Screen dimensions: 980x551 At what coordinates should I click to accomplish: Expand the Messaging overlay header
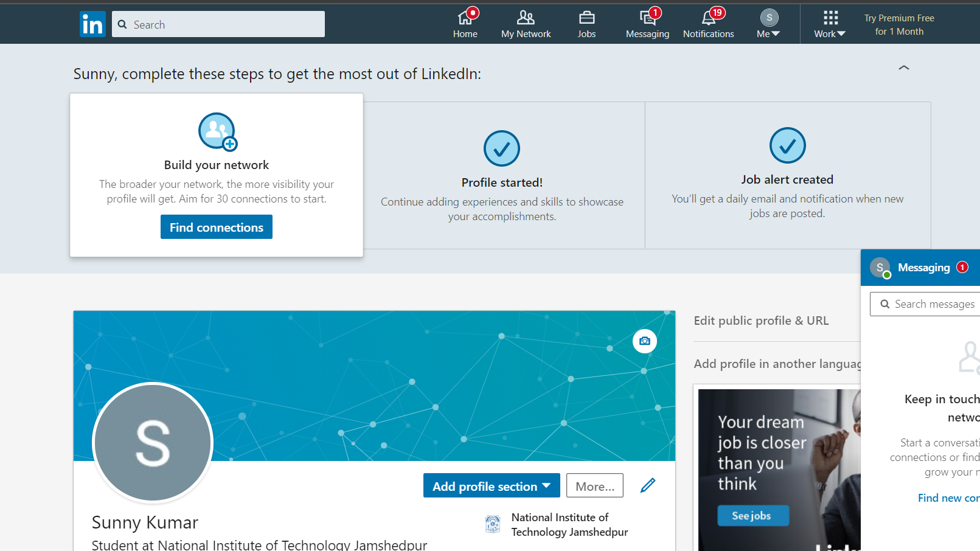[920, 268]
